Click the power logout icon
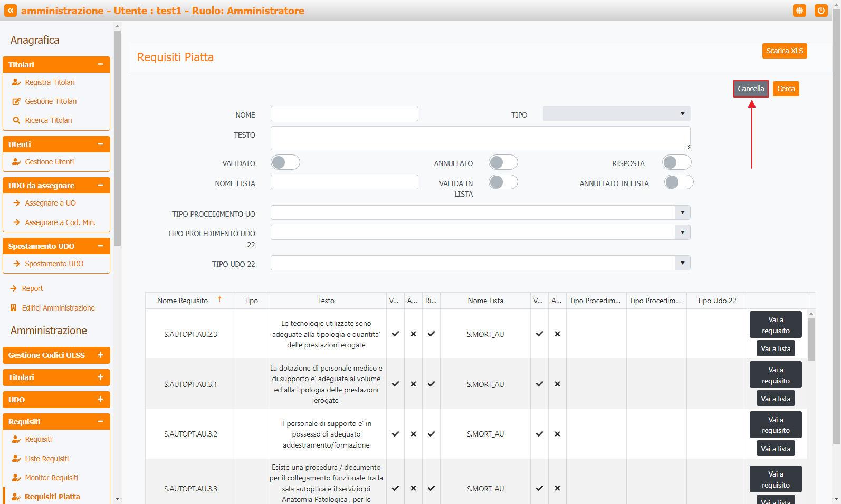This screenshot has height=504, width=841. 820,11
